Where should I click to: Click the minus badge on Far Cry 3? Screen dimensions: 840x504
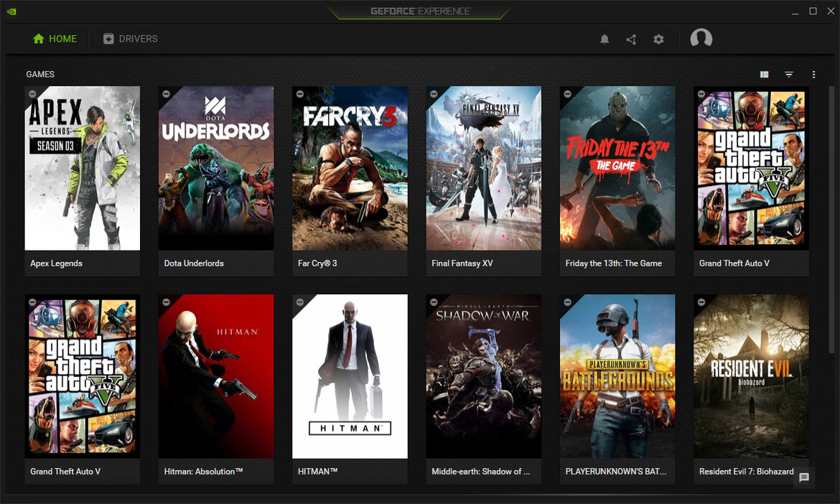(x=300, y=94)
